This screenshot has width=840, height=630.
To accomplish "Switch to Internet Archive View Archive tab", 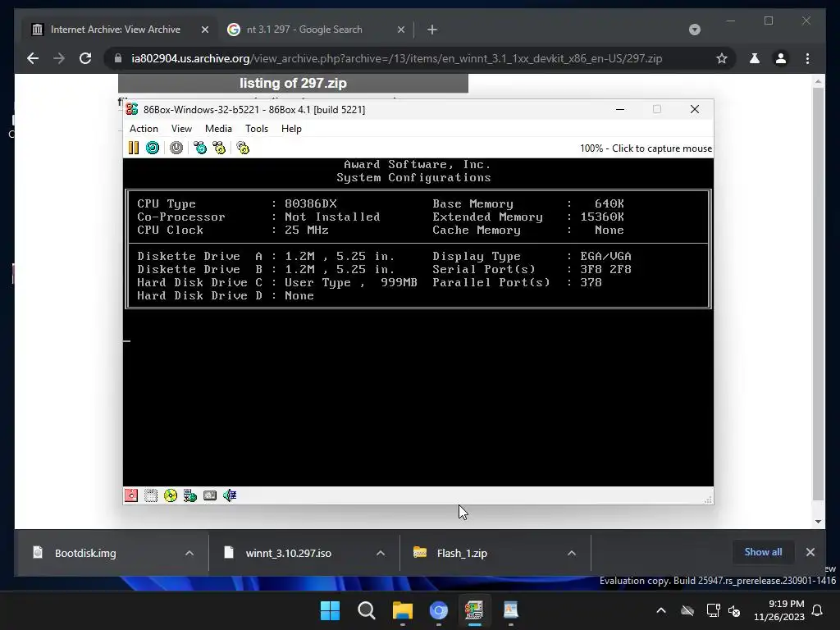I will pyautogui.click(x=115, y=30).
